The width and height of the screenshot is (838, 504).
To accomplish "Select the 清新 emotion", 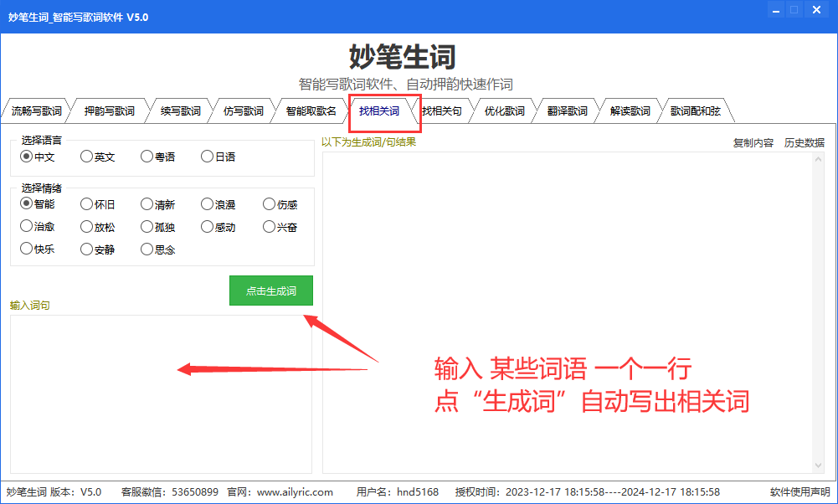I will [x=157, y=204].
